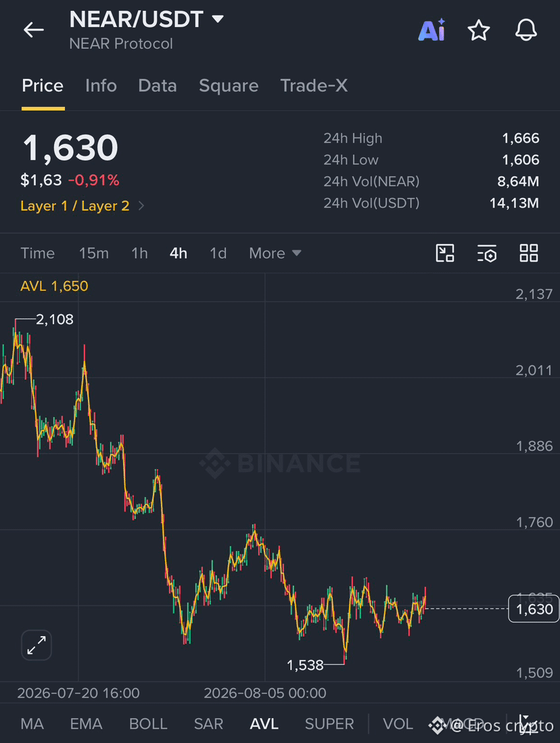Enable the MA indicator
The width and height of the screenshot is (560, 743).
[32, 724]
